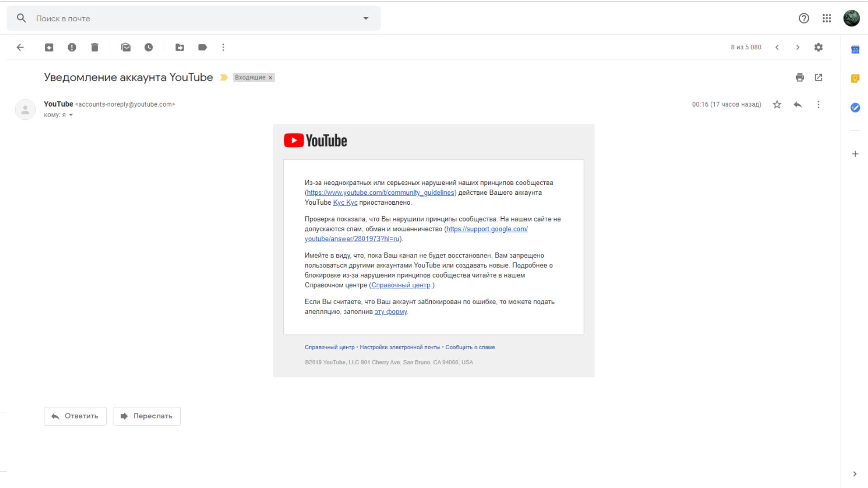Go to newer message arrow
The width and height of the screenshot is (868, 488).
[777, 47]
